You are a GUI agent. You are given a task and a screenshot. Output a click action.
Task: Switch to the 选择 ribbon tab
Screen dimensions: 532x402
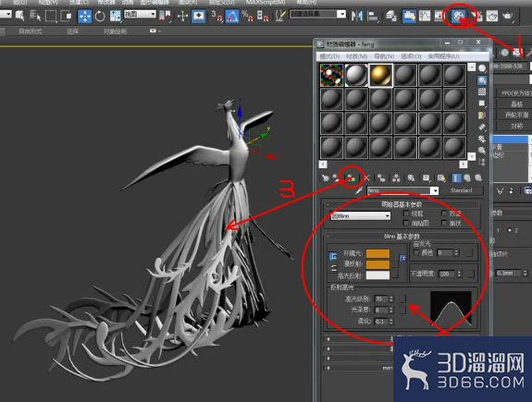tap(72, 31)
